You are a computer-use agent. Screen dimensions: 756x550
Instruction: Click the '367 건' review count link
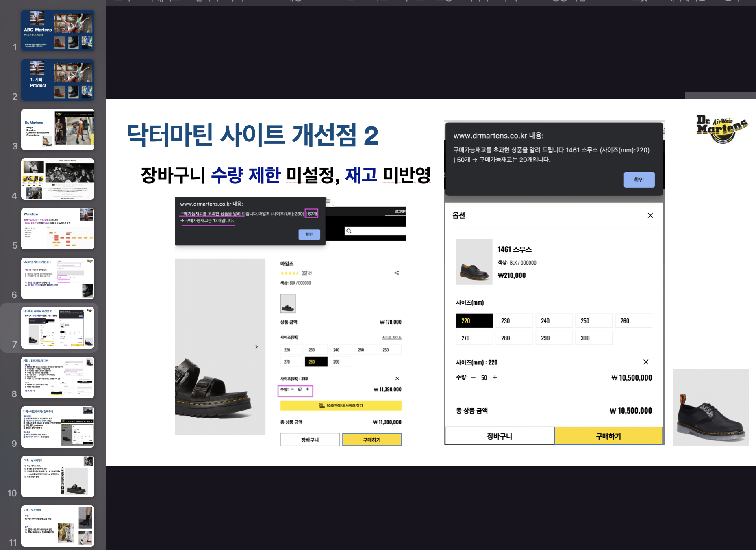click(x=306, y=273)
